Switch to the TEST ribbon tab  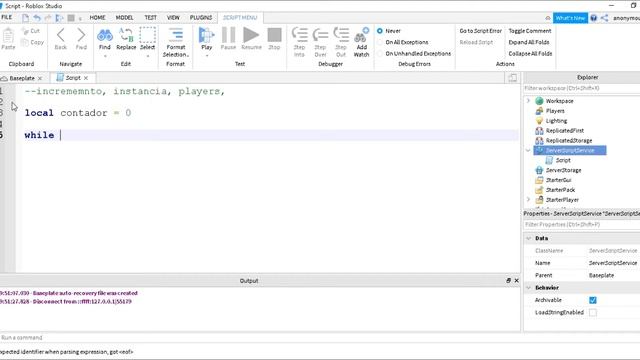150,18
